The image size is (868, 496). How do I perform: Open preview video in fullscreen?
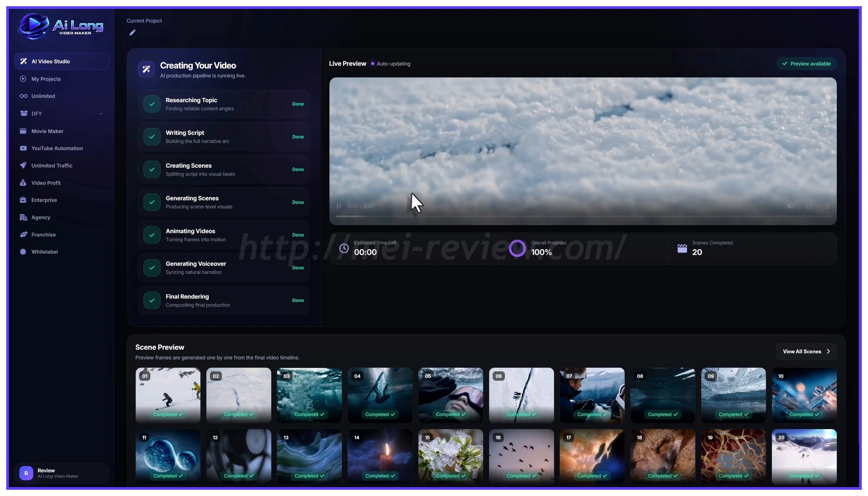click(x=809, y=206)
